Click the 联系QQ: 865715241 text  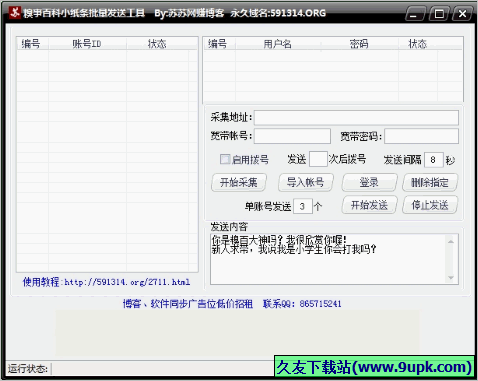click(x=302, y=304)
